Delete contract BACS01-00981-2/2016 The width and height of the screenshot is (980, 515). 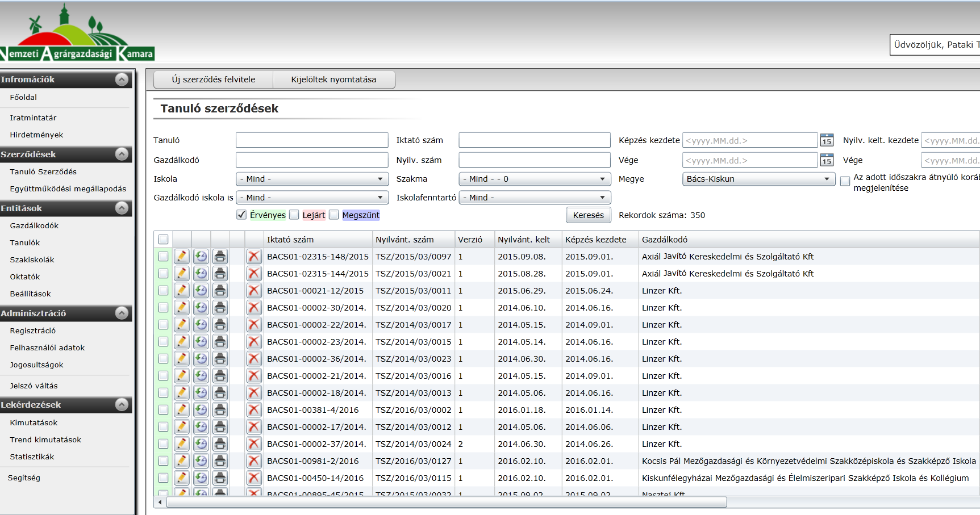(254, 461)
